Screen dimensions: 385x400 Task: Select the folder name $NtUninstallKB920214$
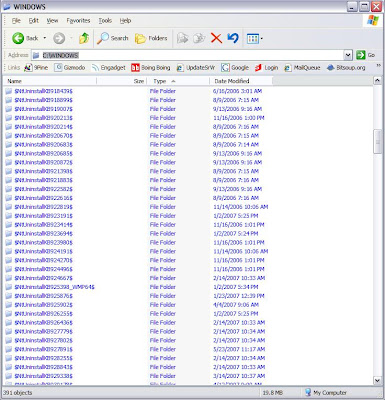(x=44, y=127)
